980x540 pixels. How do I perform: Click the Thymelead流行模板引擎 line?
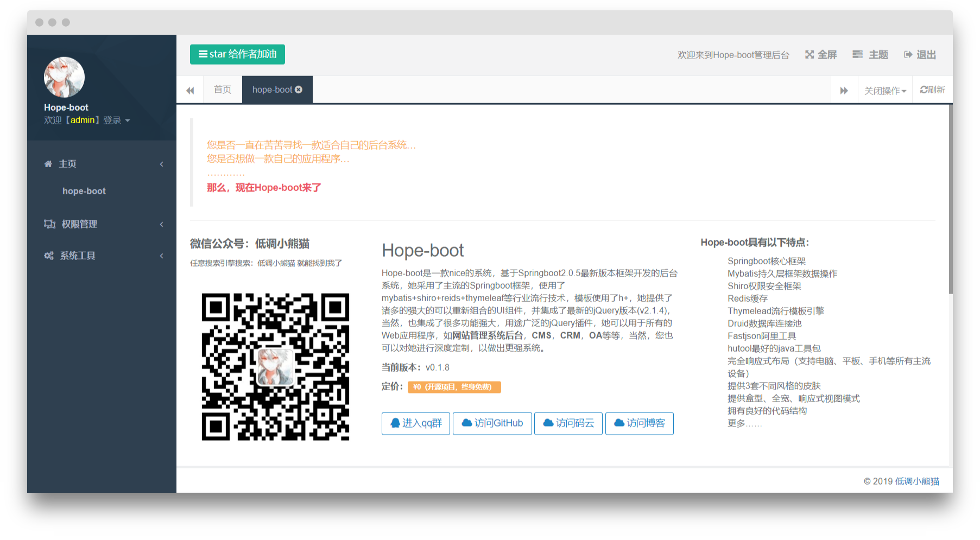[x=776, y=311]
